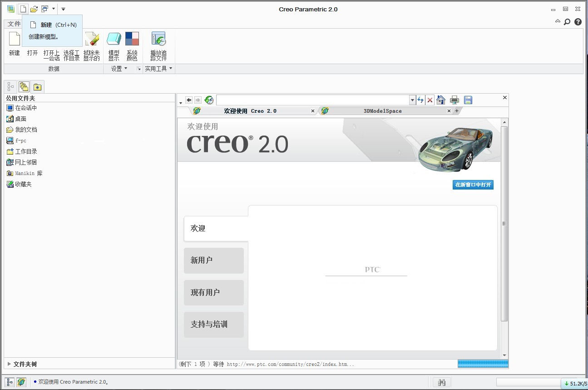Select 收藏夹 in common folders

click(19, 184)
